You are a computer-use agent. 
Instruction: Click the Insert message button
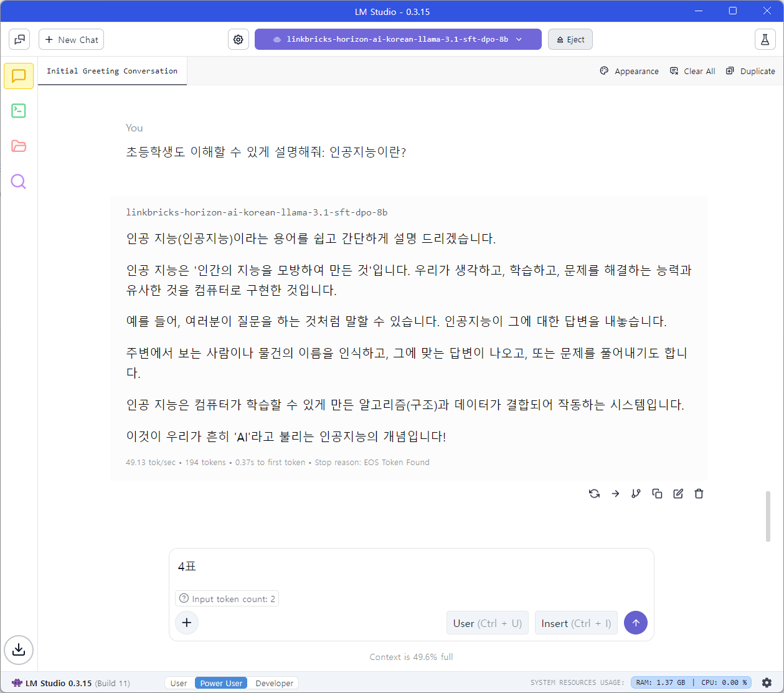576,623
